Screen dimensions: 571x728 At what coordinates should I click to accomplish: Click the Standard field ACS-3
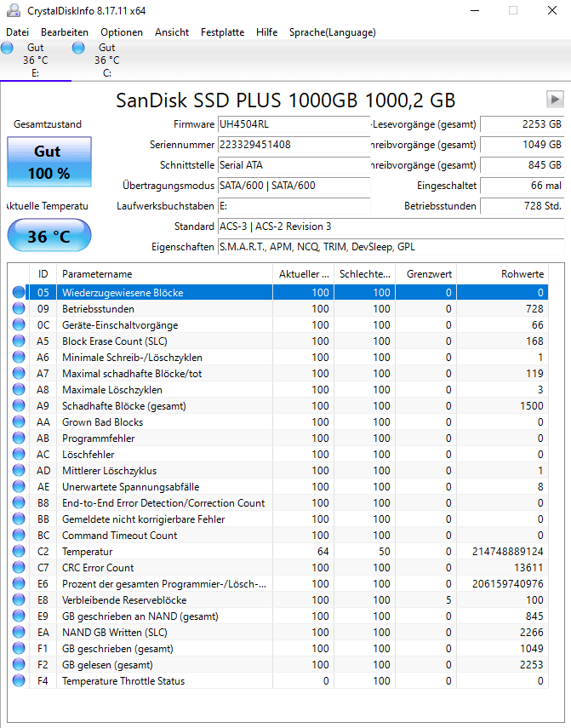[x=391, y=226]
